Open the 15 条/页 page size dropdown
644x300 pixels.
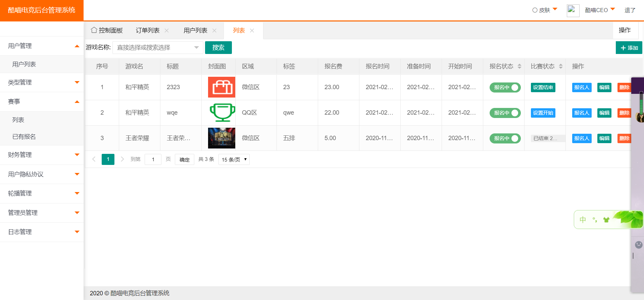pyautogui.click(x=234, y=160)
